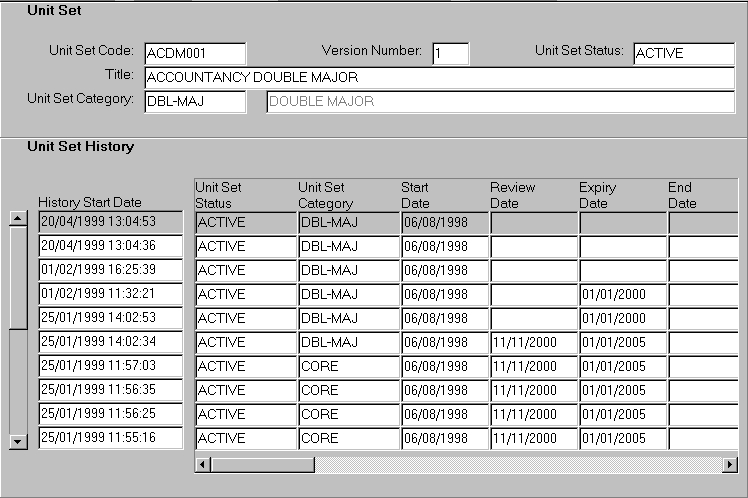Click the horizontal scrollbar right arrow

(730, 465)
